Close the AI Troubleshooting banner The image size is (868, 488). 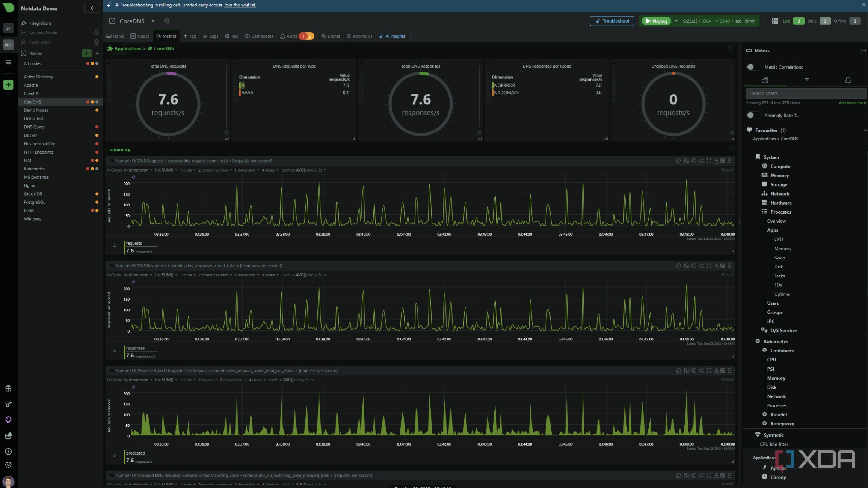pyautogui.click(x=863, y=5)
